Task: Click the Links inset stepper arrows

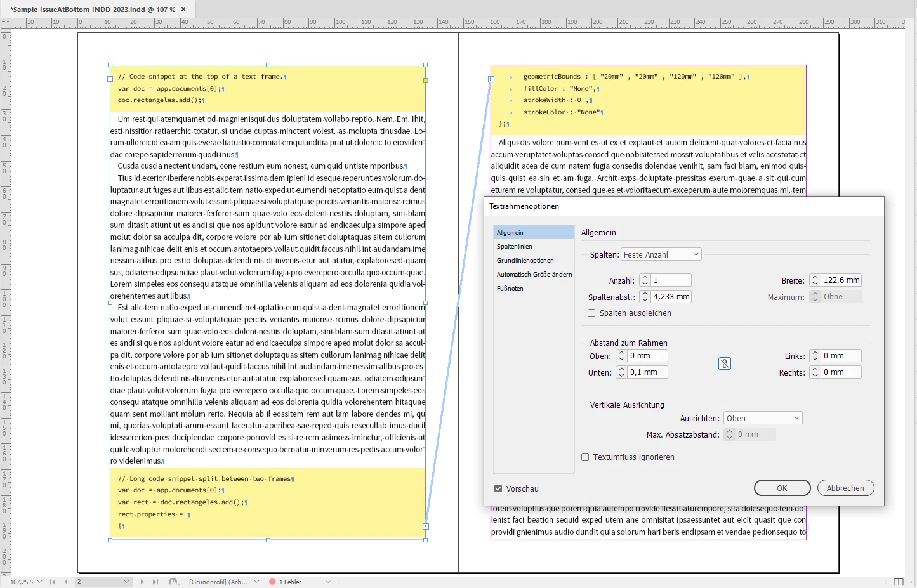Action: [x=815, y=356]
